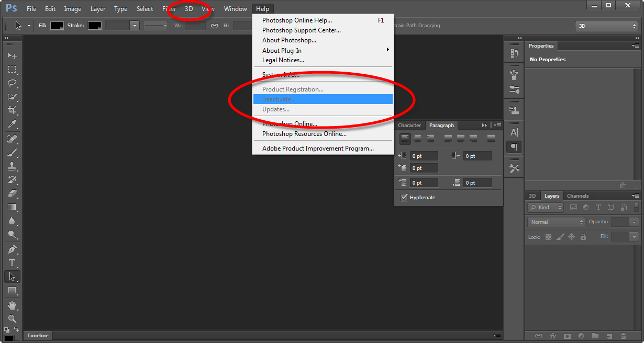Select the Blur tool

[x=12, y=221]
